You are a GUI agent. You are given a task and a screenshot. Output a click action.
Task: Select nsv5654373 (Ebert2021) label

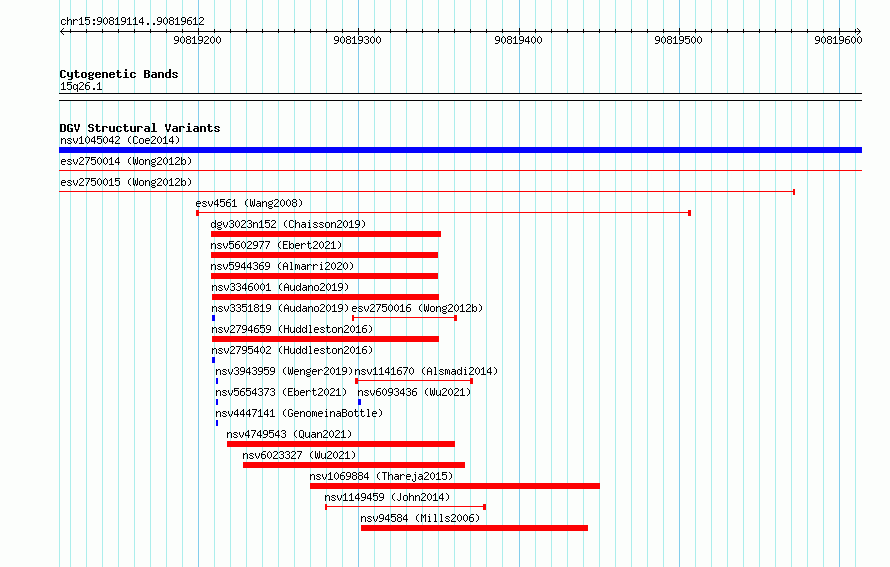(281, 392)
